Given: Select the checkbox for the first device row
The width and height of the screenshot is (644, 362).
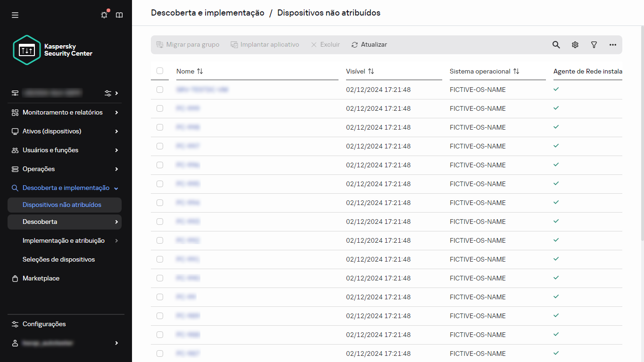Looking at the screenshot, I should (160, 89).
